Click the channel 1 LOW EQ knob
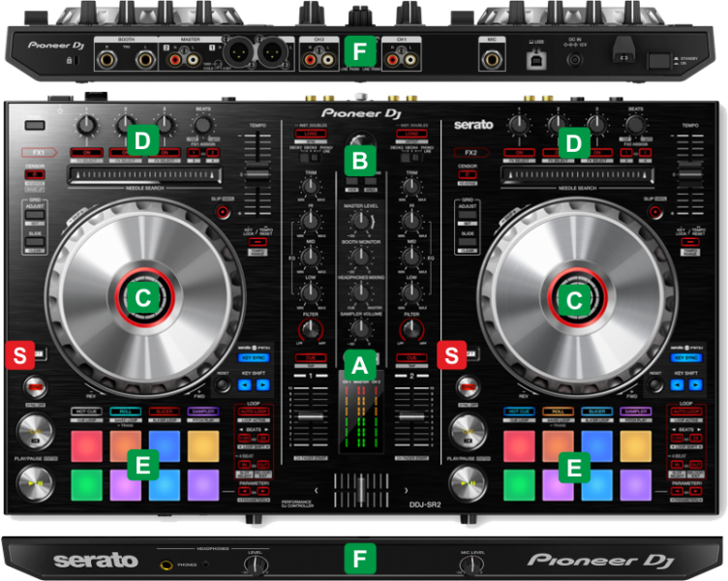The height and width of the screenshot is (581, 728). [310, 292]
